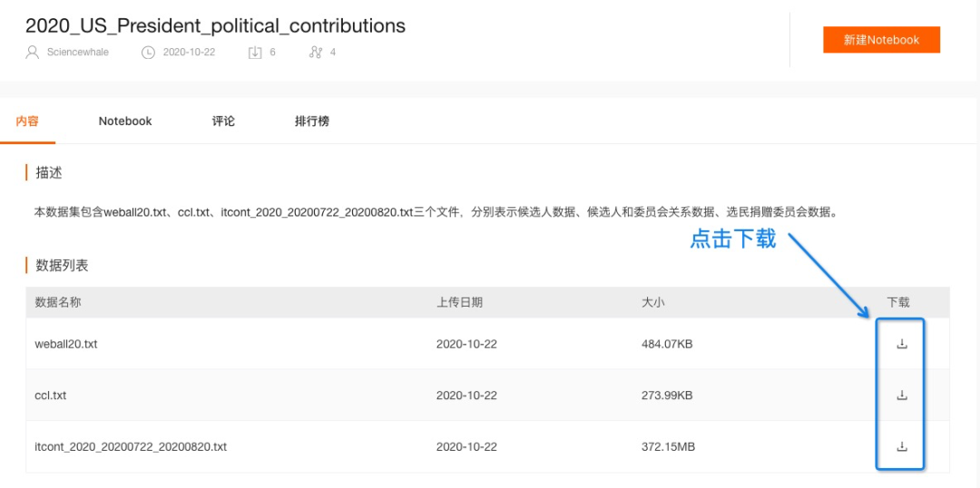Click the 新建Notebook button
980x488 pixels.
[x=881, y=40]
